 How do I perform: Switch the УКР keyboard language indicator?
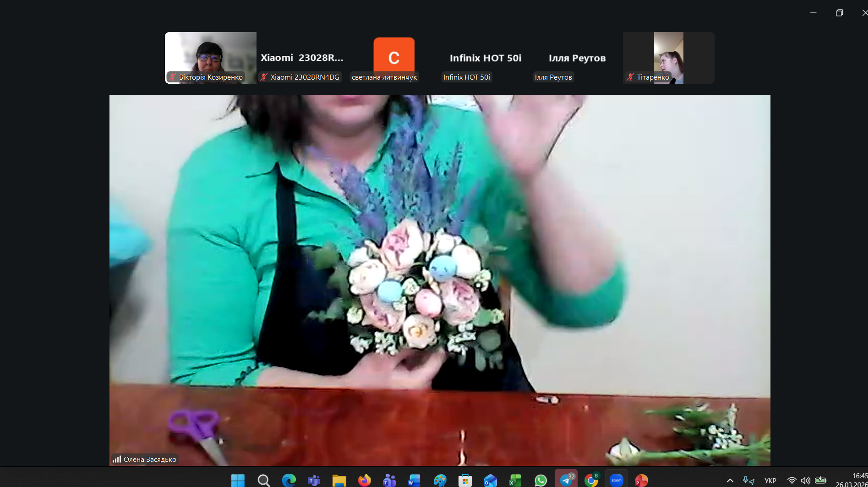(x=770, y=481)
